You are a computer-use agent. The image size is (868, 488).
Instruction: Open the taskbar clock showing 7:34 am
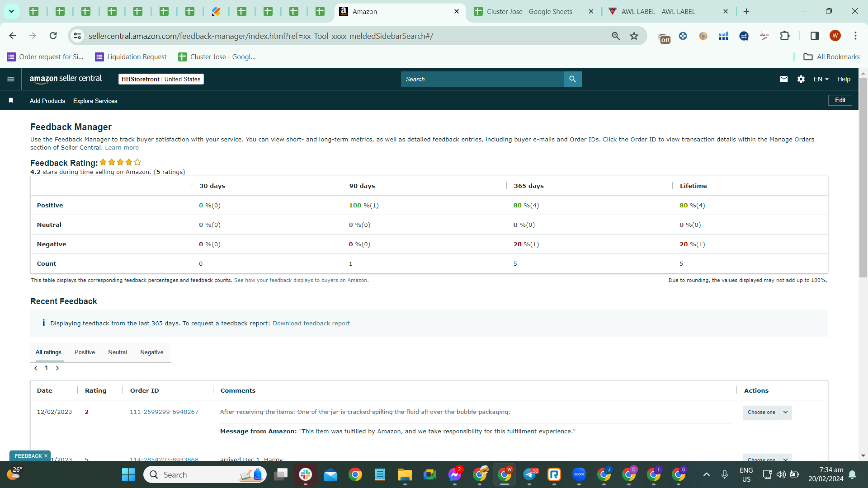click(x=826, y=474)
